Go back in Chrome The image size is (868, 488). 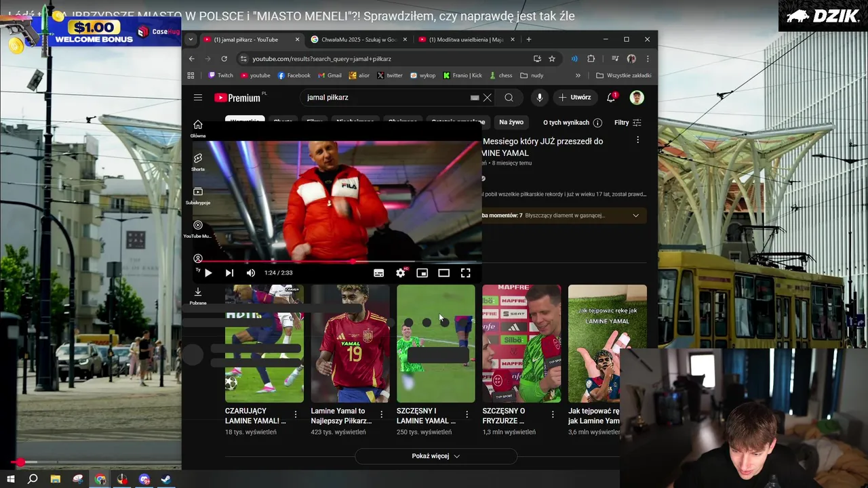click(192, 59)
